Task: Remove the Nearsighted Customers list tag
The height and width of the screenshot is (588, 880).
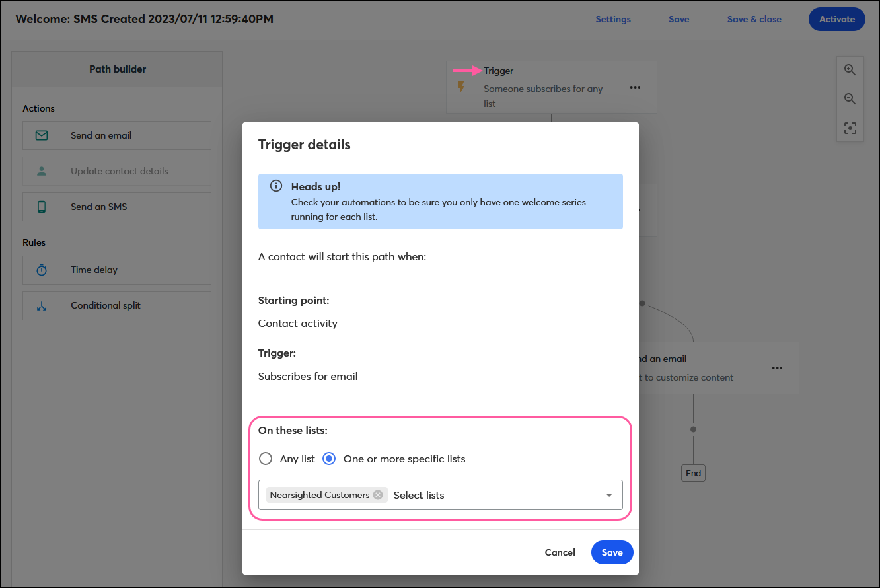Action: (x=377, y=494)
